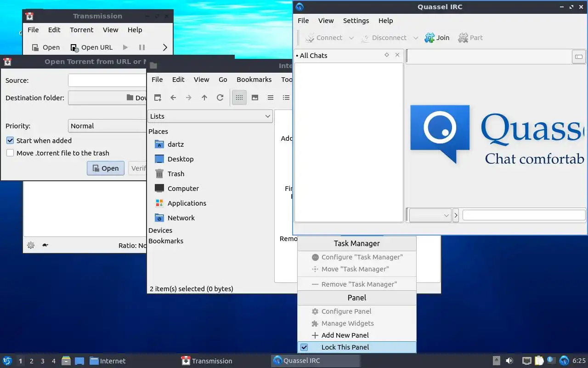The height and width of the screenshot is (368, 588).
Task: Open the Priority Normal dropdown
Action: coord(107,126)
